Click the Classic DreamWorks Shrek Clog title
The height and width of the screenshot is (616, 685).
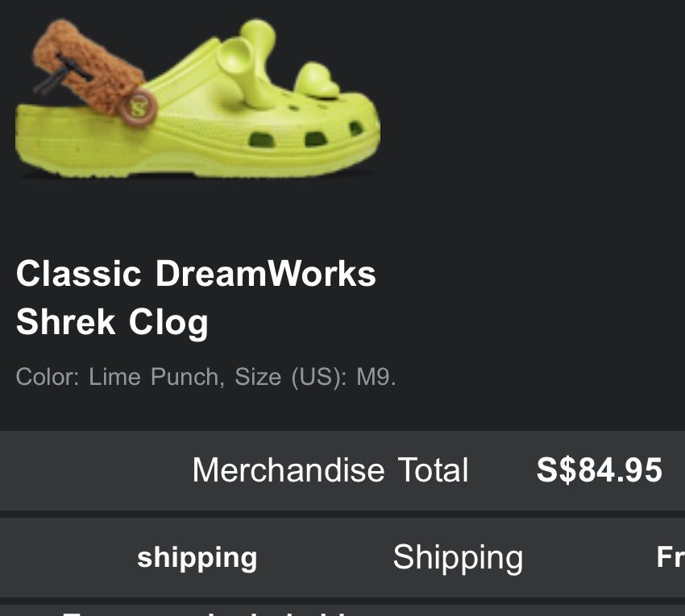tap(197, 298)
